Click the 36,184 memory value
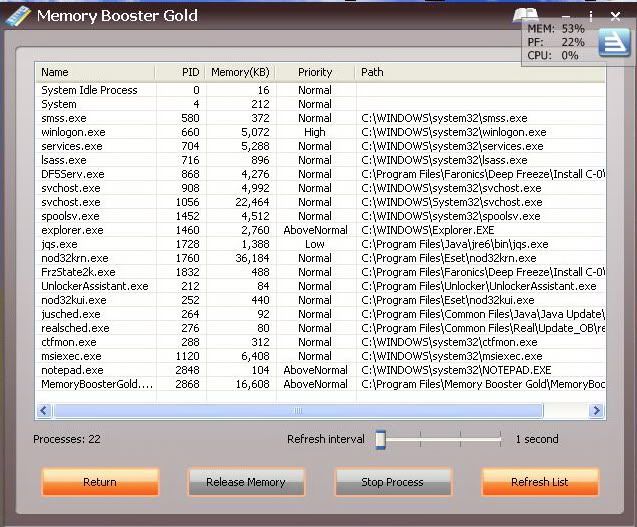The width and height of the screenshot is (637, 527). (x=252, y=258)
